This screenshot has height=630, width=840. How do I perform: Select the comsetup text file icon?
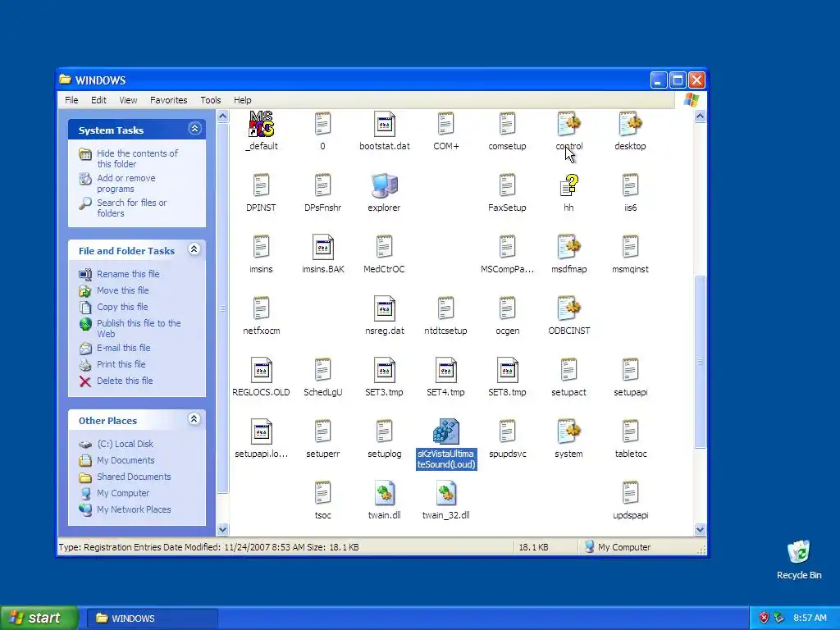click(x=507, y=124)
